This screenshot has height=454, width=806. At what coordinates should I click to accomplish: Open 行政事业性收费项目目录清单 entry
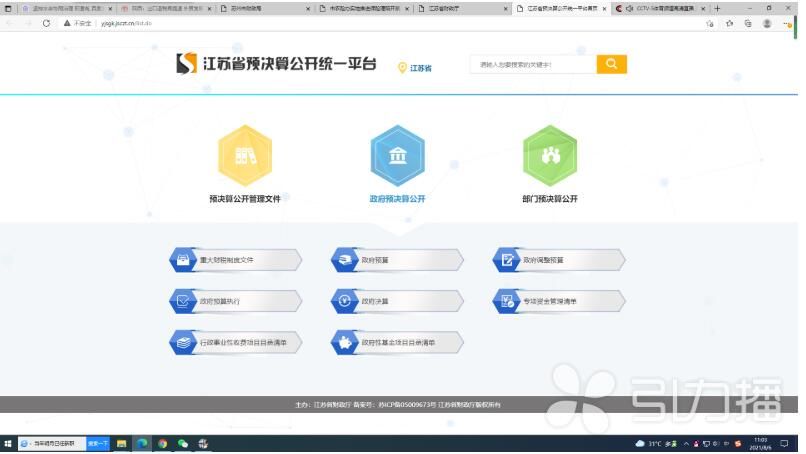pyautogui.click(x=235, y=342)
